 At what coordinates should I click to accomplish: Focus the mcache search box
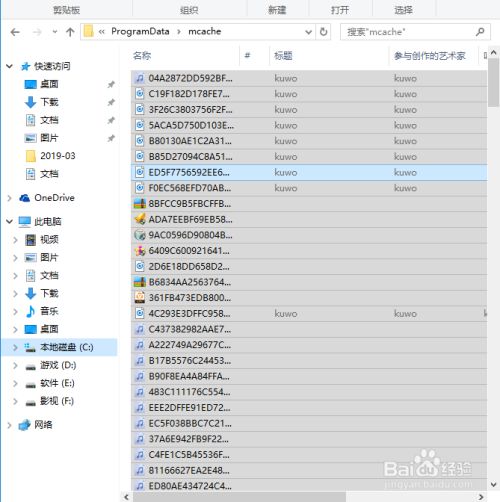click(x=415, y=32)
